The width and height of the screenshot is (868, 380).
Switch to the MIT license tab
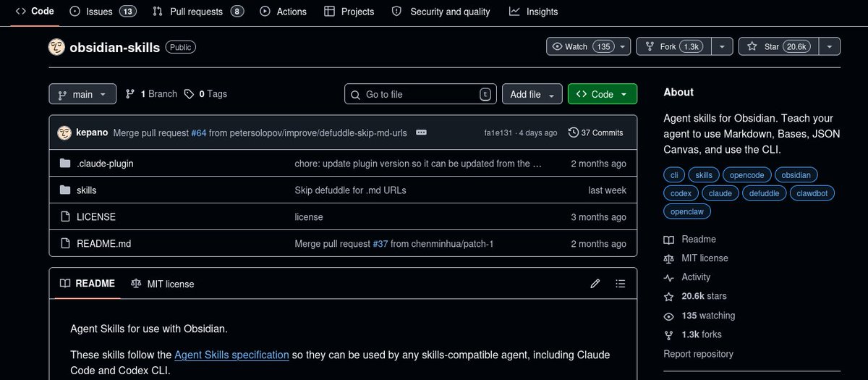[163, 284]
